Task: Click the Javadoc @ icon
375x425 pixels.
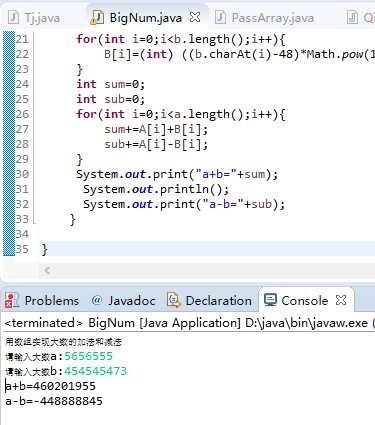Action: click(96, 300)
